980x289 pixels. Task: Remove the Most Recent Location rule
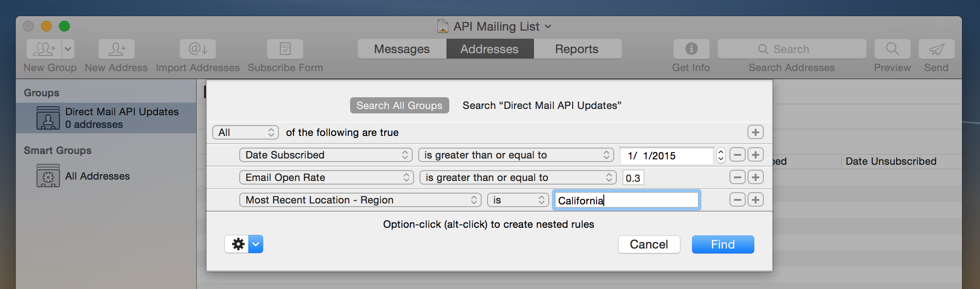738,200
